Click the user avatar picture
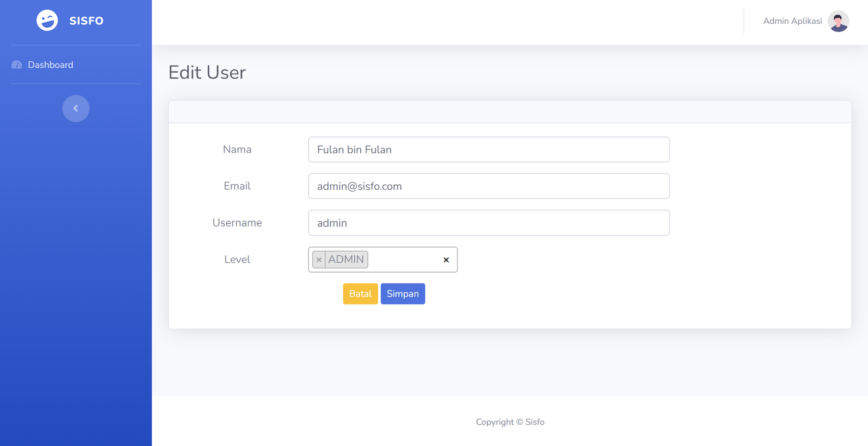This screenshot has height=446, width=868. point(838,21)
